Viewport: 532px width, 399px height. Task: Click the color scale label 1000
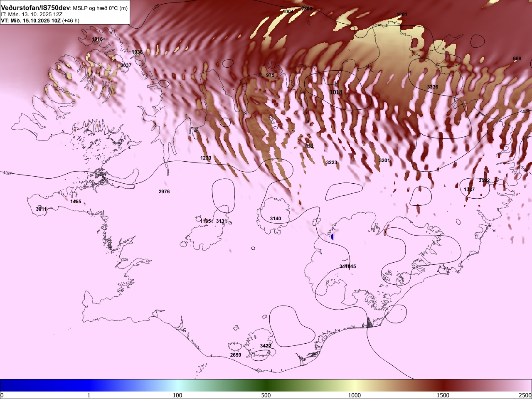[x=355, y=395]
